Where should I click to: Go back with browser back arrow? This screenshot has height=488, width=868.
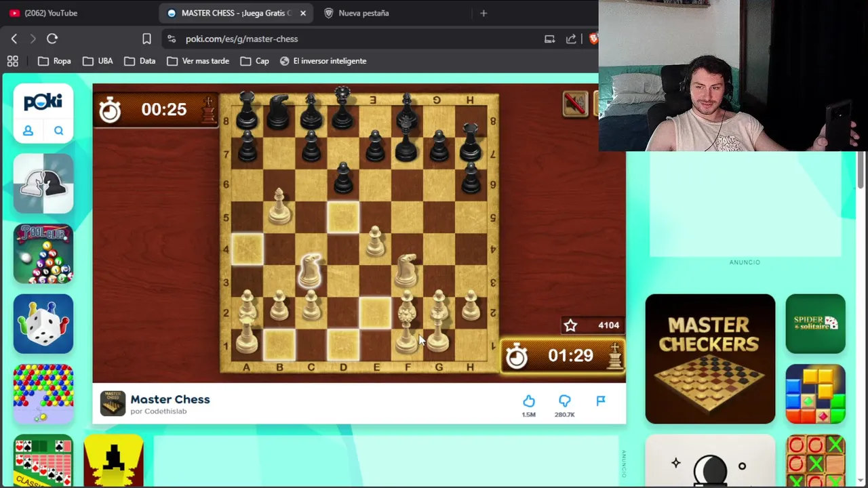tap(14, 39)
